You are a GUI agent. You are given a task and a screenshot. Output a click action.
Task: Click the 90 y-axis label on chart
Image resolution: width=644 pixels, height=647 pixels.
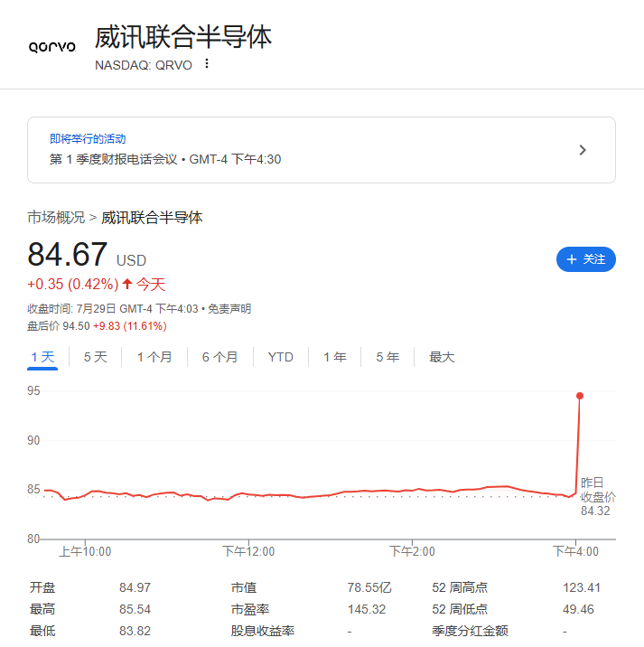coord(33,440)
